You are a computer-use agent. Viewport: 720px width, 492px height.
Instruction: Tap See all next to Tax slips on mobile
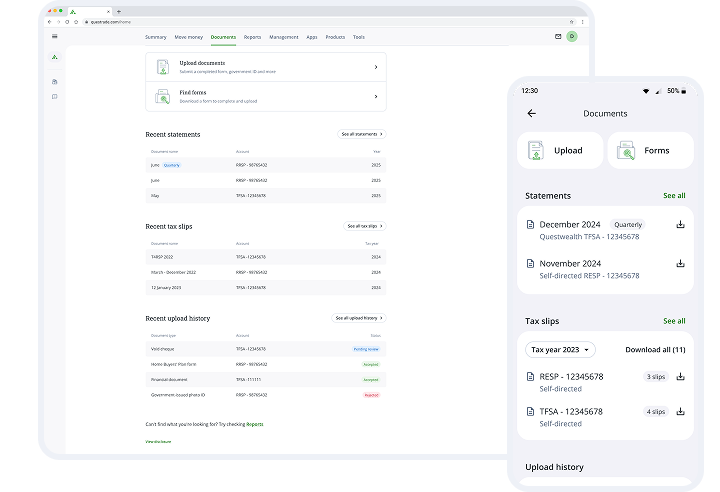click(x=674, y=321)
